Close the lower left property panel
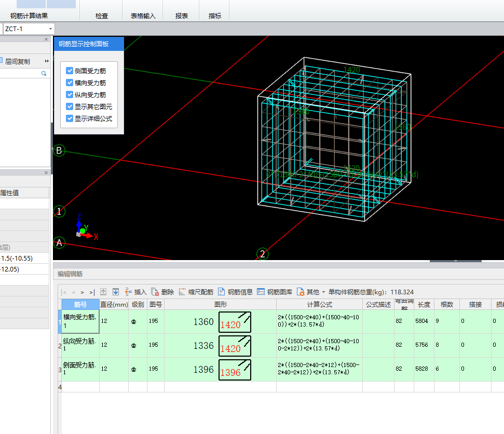This screenshot has height=434, width=504. tap(46, 173)
